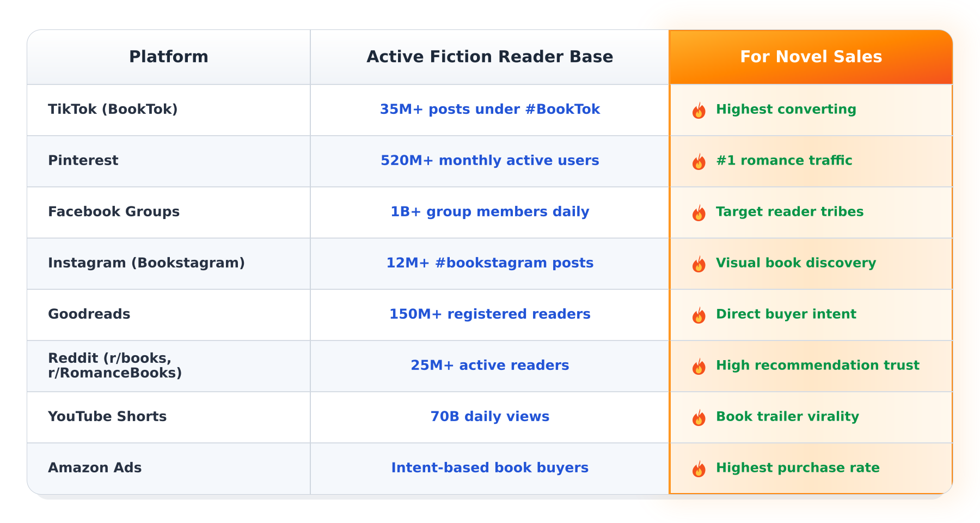The width and height of the screenshot is (980, 523).
Task: Click the flame icon for Visual book discovery
Action: click(699, 264)
